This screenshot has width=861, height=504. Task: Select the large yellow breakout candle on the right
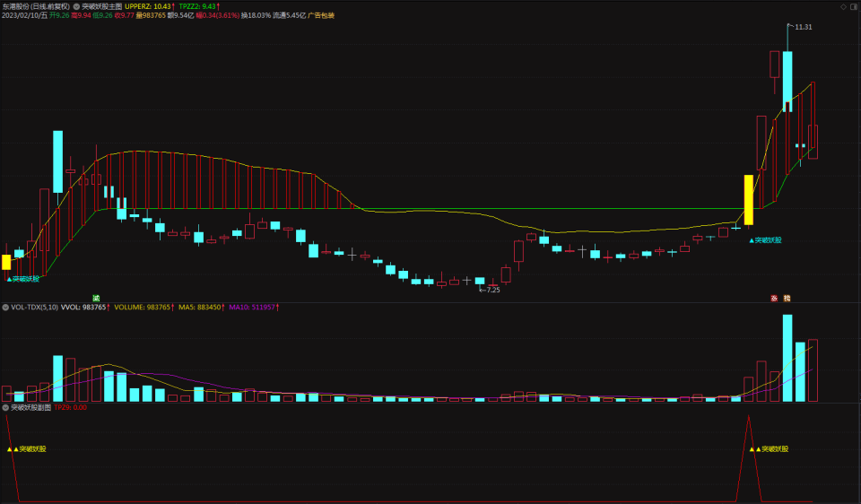748,200
